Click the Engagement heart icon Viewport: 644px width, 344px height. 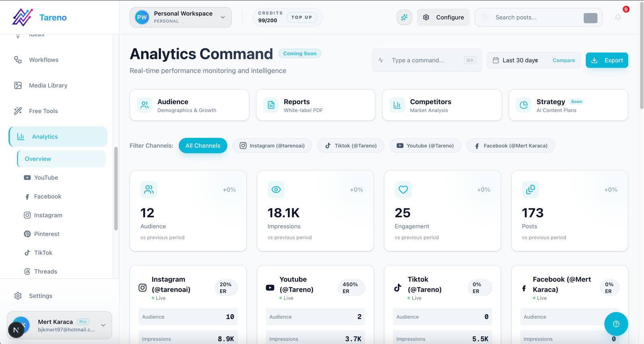click(x=403, y=189)
